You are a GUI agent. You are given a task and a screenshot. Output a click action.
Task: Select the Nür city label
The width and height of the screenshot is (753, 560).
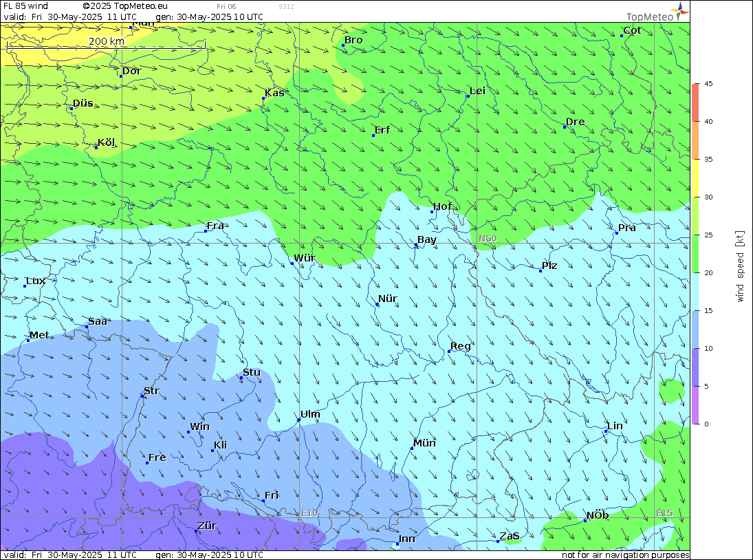pos(388,299)
